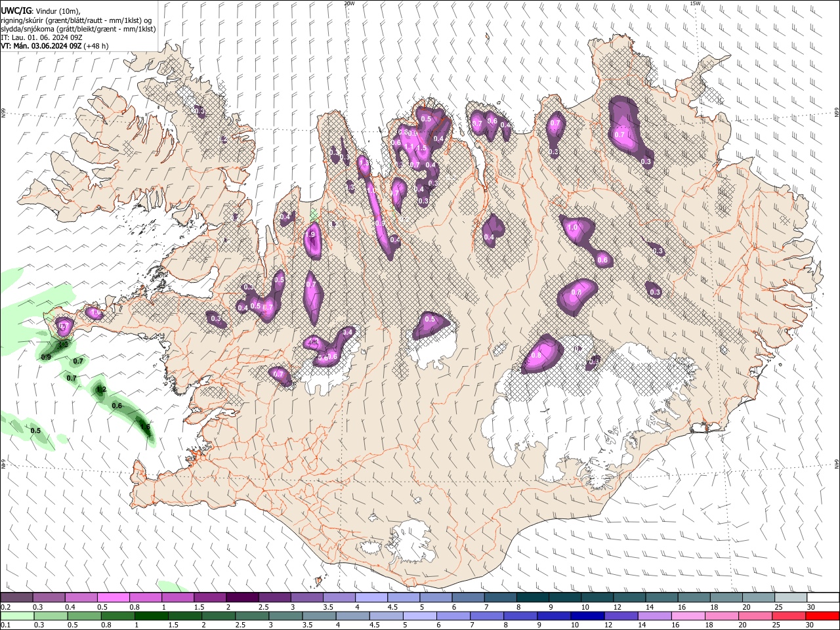Viewport: 840px width, 630px height.
Task: Click the bright red legend swatch labeled 30
Action: [x=824, y=616]
